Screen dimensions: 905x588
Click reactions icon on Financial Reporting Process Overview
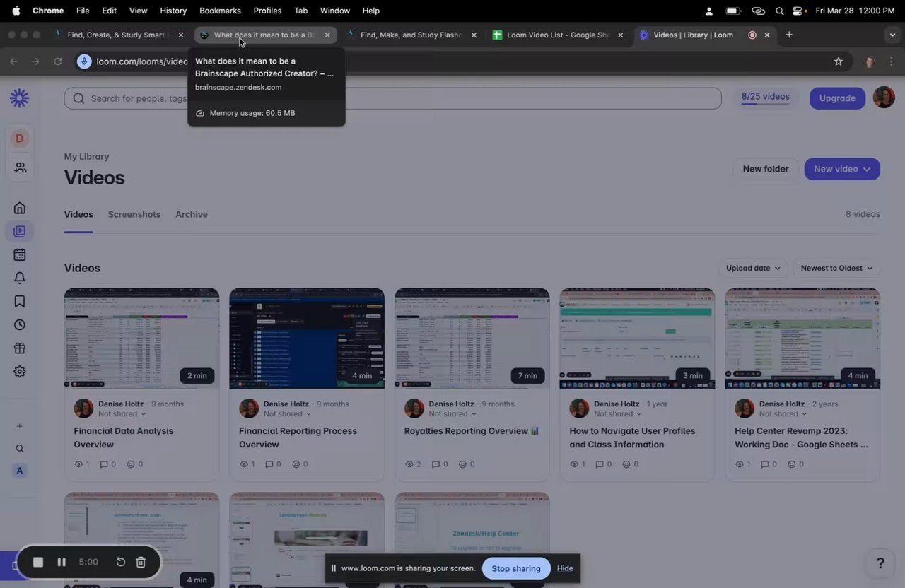pos(296,464)
